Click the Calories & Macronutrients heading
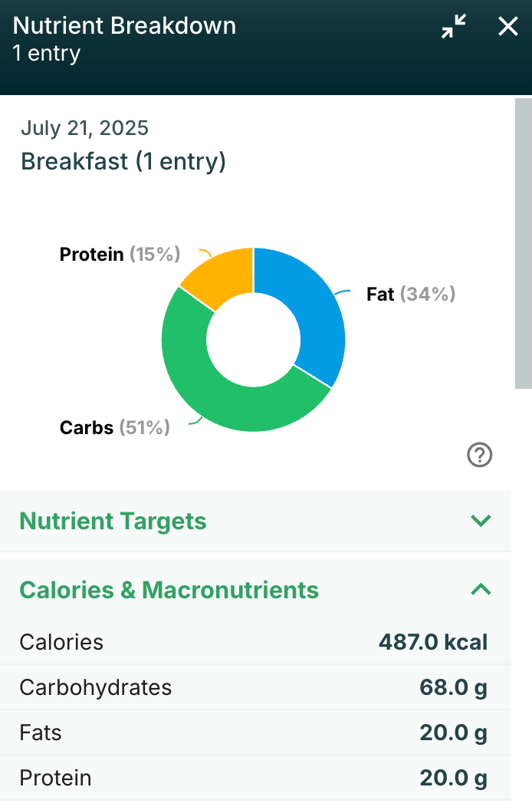This screenshot has height=810, width=532. 169,590
